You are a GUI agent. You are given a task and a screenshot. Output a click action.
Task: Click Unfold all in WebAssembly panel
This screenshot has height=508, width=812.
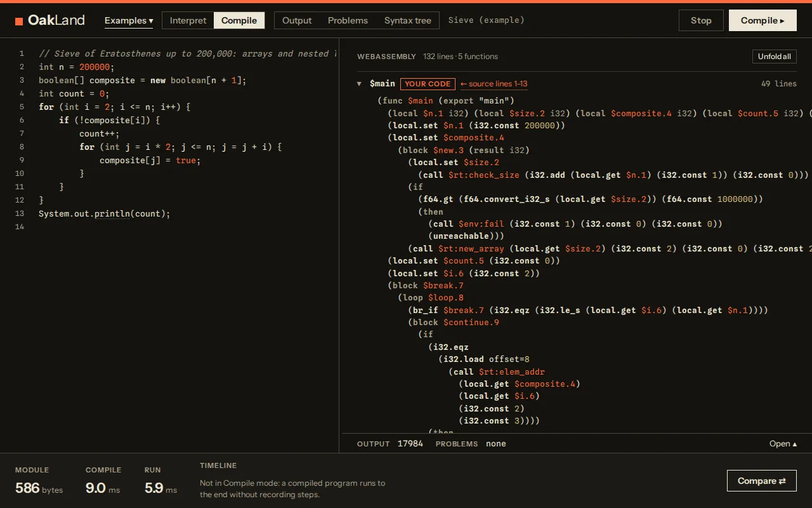(775, 57)
